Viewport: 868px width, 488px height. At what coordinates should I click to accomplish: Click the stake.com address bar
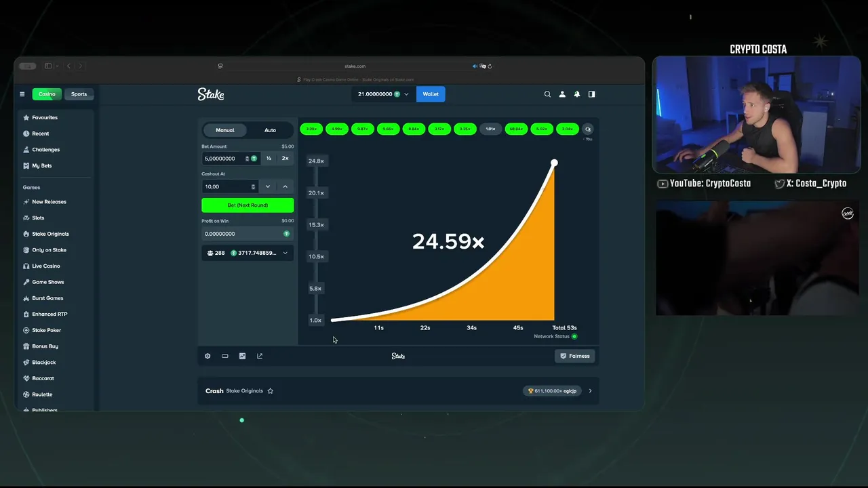coord(355,66)
